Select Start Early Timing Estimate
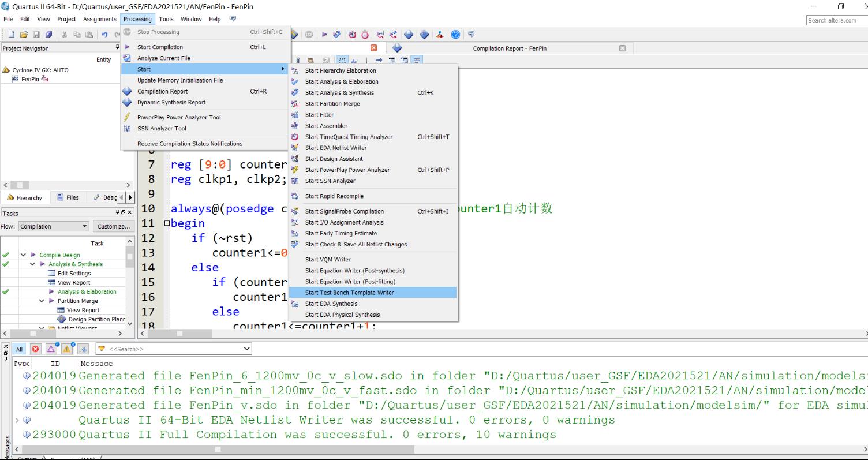Viewport: 868px width, 460px height. coord(373,233)
